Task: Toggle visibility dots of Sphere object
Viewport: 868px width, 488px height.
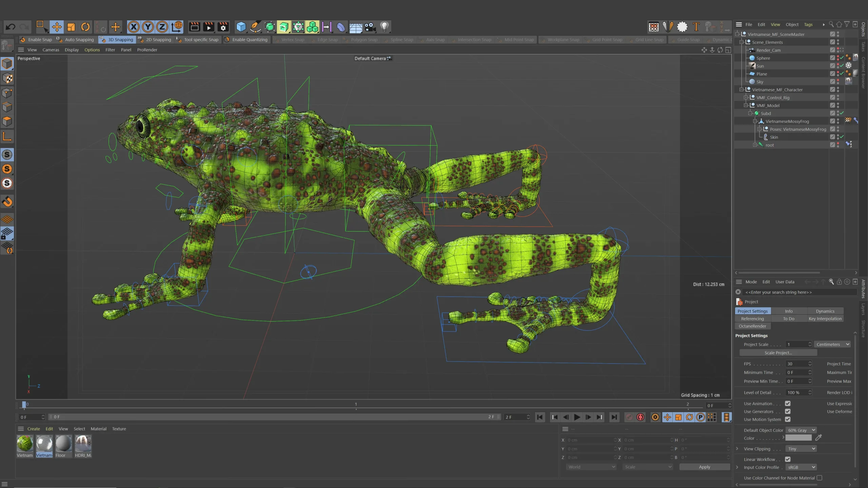Action: pyautogui.click(x=838, y=58)
